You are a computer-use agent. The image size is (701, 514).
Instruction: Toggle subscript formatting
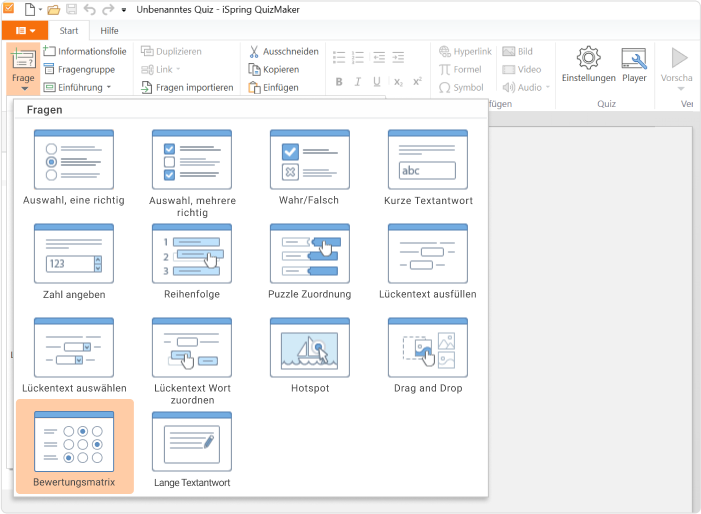(398, 82)
